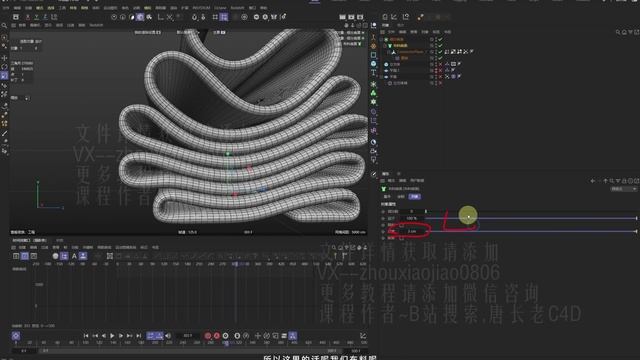Image resolution: width=640 pixels, height=360 pixels.
Task: Click the light icon in the object palette
Action: [x=373, y=160]
